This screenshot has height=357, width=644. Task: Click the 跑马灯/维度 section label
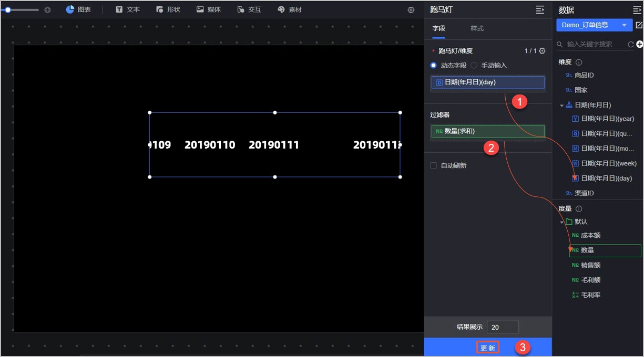coord(455,51)
